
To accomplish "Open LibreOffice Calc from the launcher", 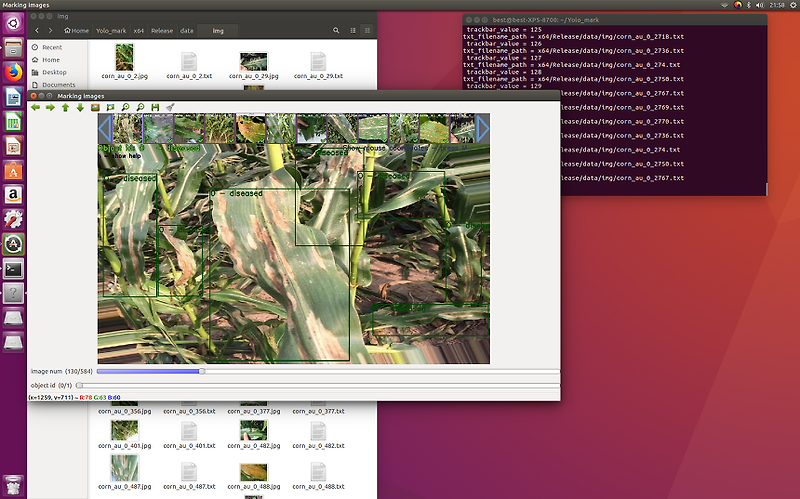I will (x=13, y=122).
